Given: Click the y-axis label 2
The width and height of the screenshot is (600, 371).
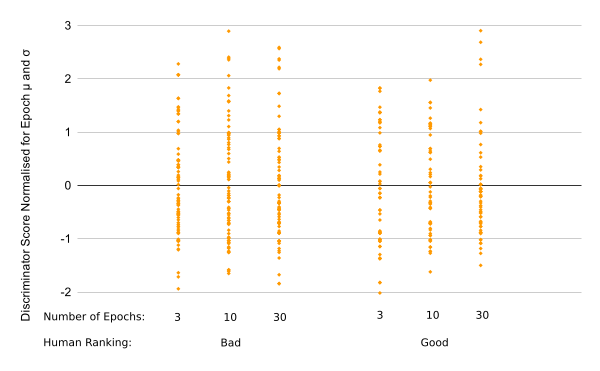Looking at the screenshot, I should click(x=68, y=79).
